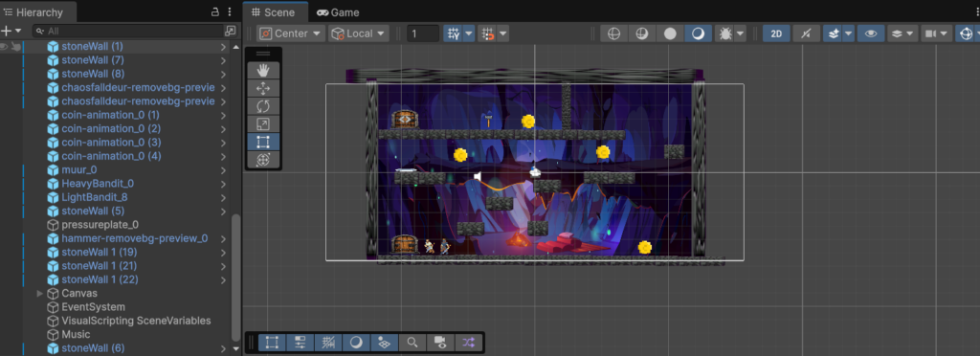Switch to the Scene tab

[276, 12]
